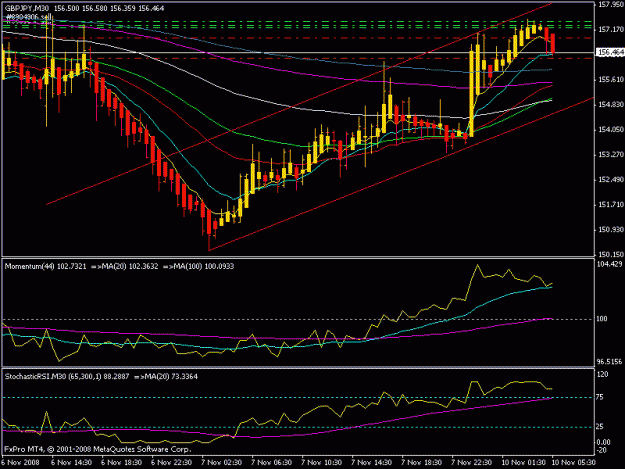The image size is (625, 469).
Task: Click the 151.710 price scale label
Action: click(611, 204)
